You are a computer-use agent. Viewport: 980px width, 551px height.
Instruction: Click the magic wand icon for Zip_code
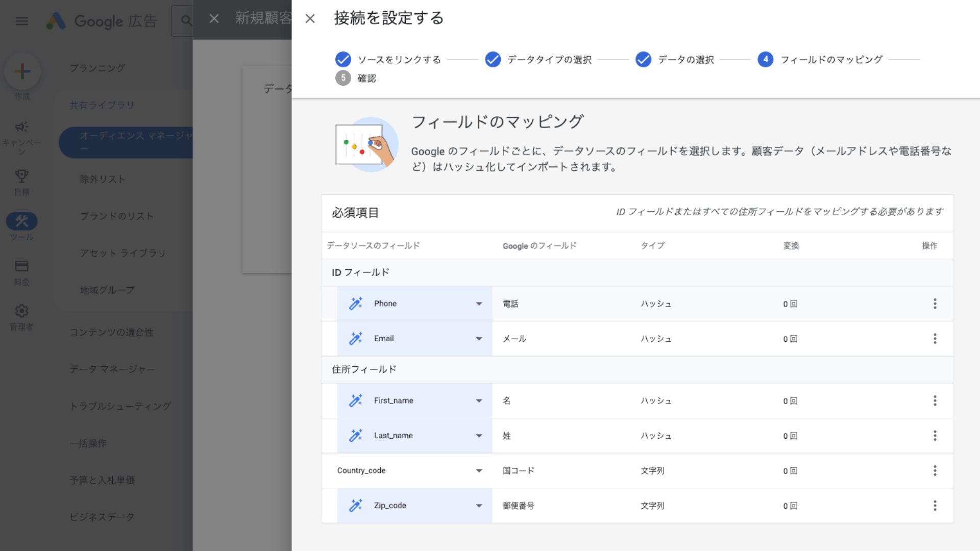[x=355, y=505]
